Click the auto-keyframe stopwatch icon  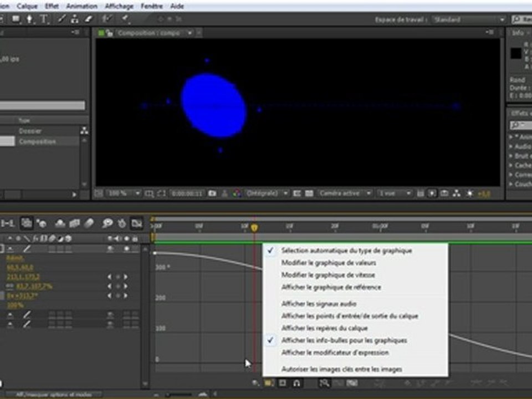coord(122,223)
